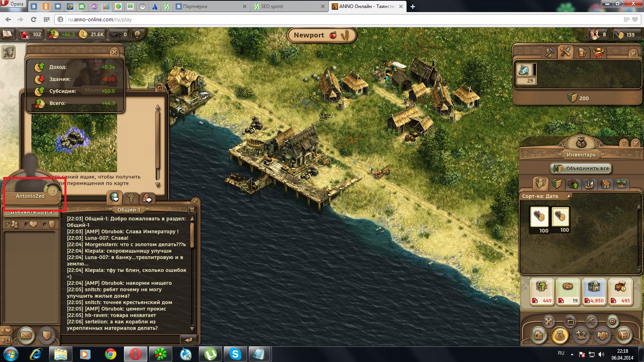Screen dimensions: 644x362
Task: Open the ruby ring tab in warehouse panel
Action: pyautogui.click(x=599, y=52)
